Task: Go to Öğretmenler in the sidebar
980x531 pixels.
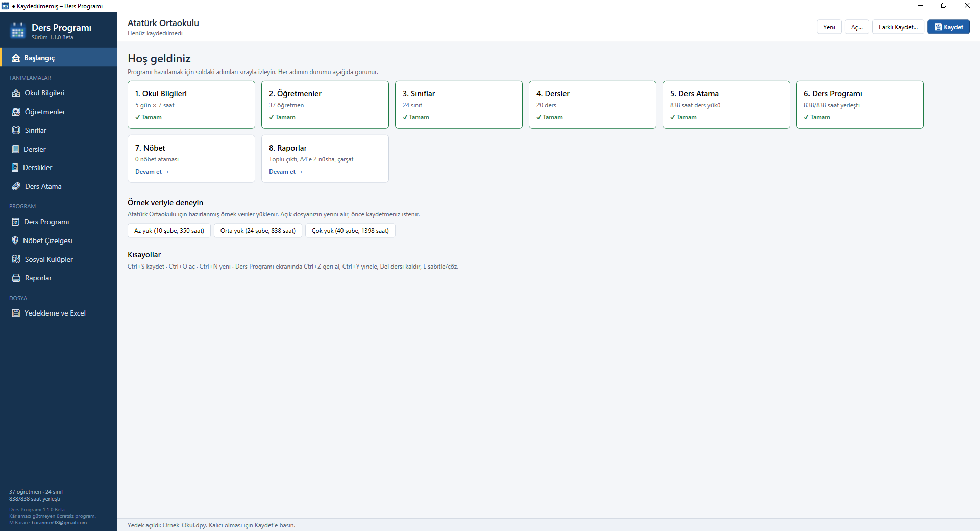Action: click(59, 112)
